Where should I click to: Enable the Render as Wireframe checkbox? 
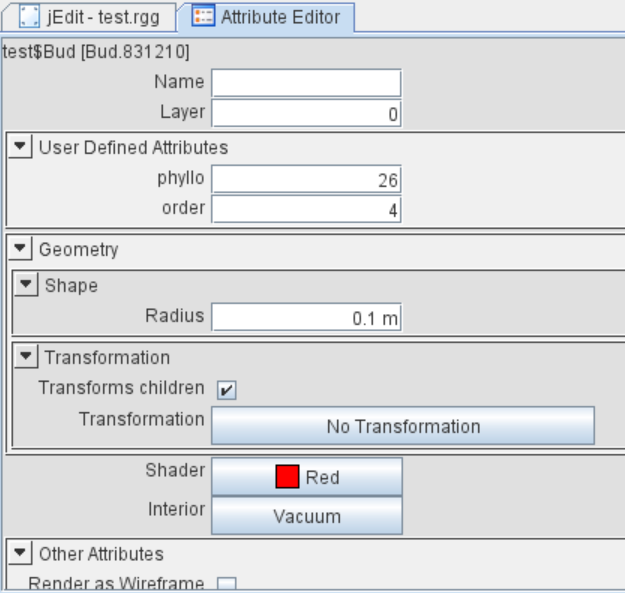pyautogui.click(x=227, y=585)
